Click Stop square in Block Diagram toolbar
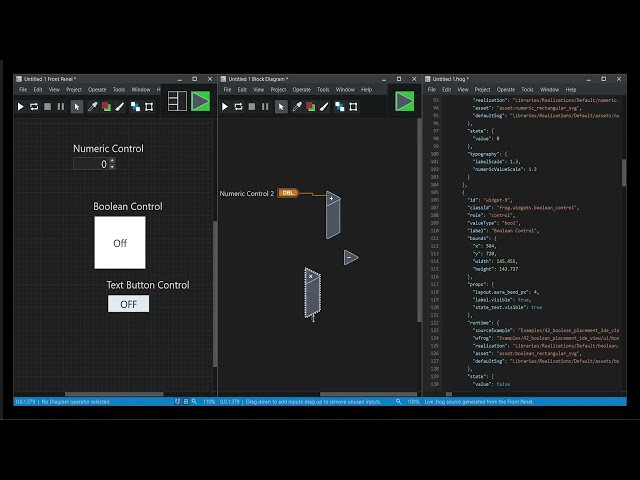This screenshot has height=480, width=640. click(252, 107)
